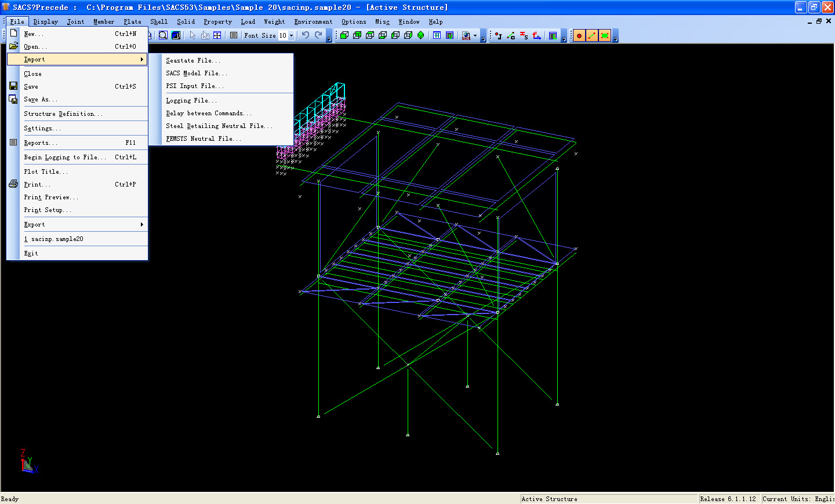Select SACS Model File... import option
The width and height of the screenshot is (835, 504).
coord(221,73)
